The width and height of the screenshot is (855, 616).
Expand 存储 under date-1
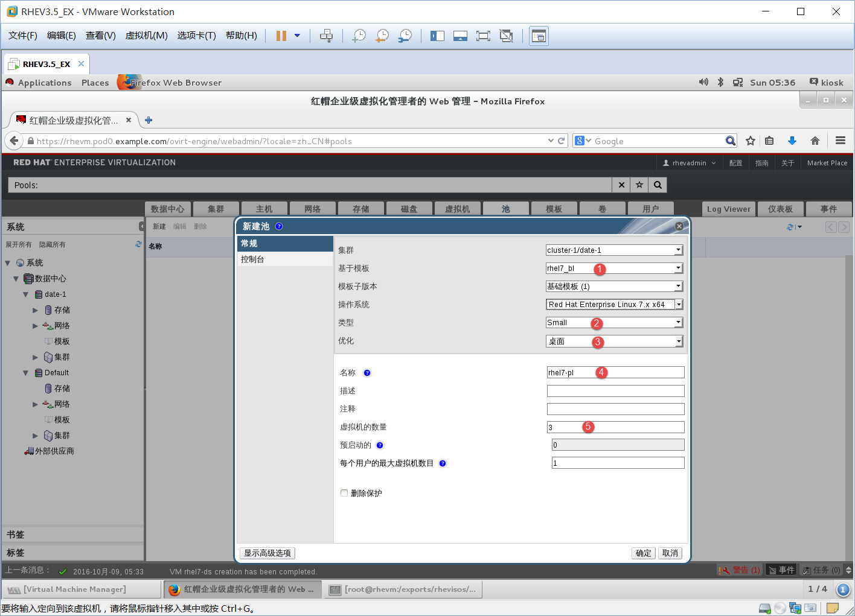(x=35, y=310)
